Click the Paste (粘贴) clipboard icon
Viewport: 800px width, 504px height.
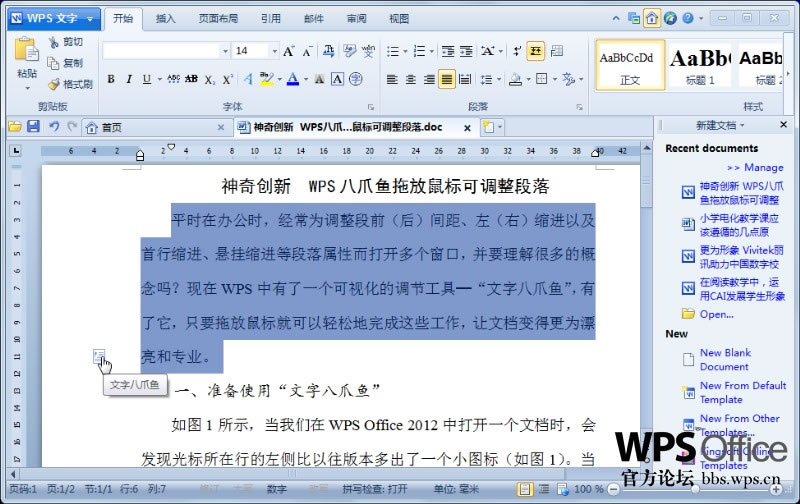coord(26,50)
